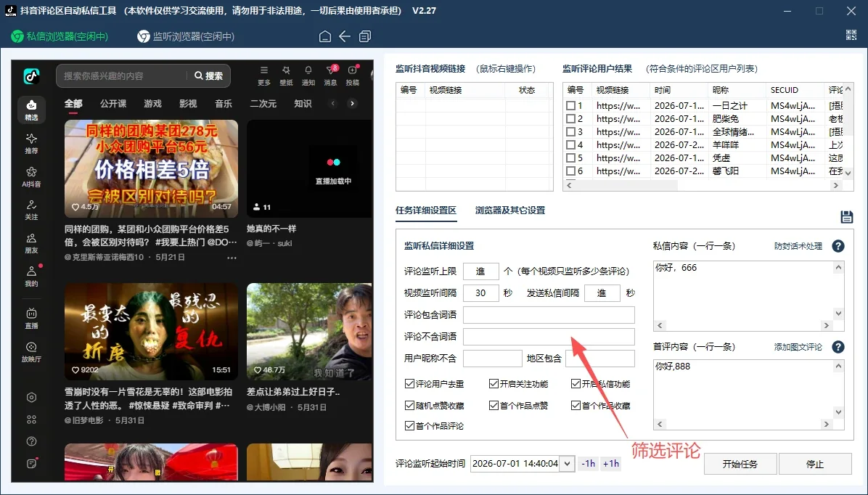Open 直播 in the sidebar
868x495 pixels.
coord(31,319)
